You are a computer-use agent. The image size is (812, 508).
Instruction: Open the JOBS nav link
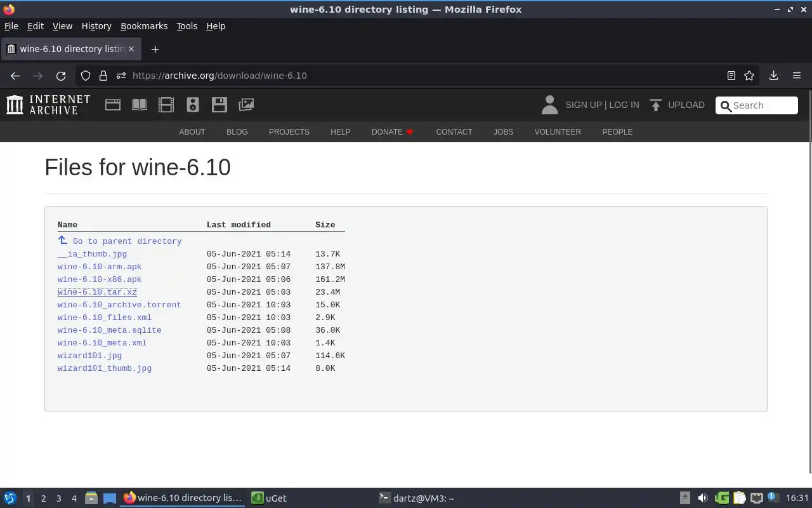point(504,132)
